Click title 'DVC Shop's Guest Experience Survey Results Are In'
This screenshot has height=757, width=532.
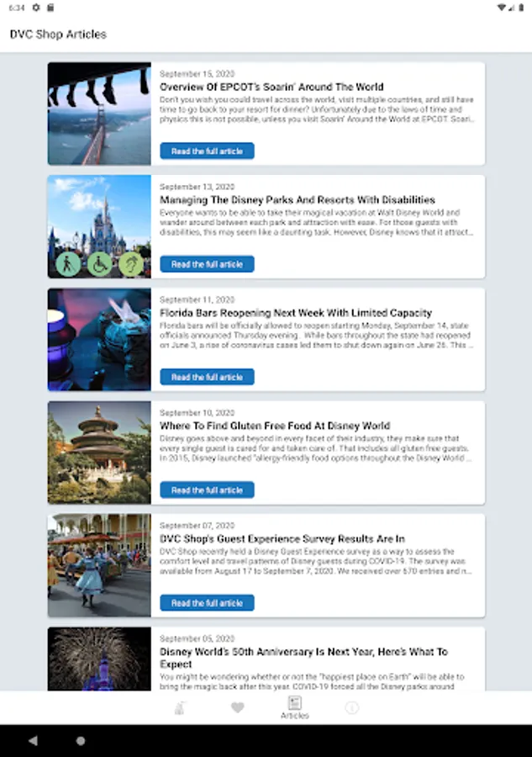coord(282,539)
